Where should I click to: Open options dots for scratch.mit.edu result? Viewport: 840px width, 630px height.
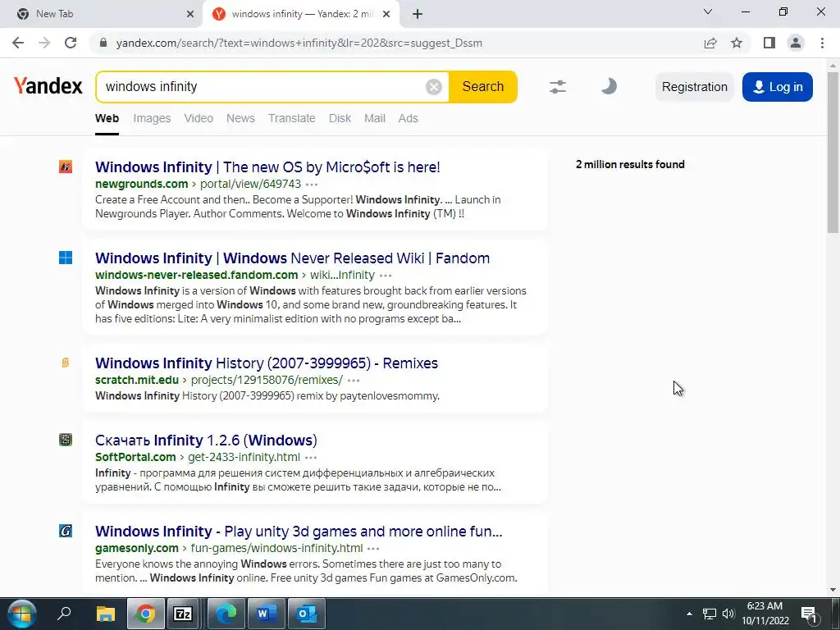tap(354, 381)
